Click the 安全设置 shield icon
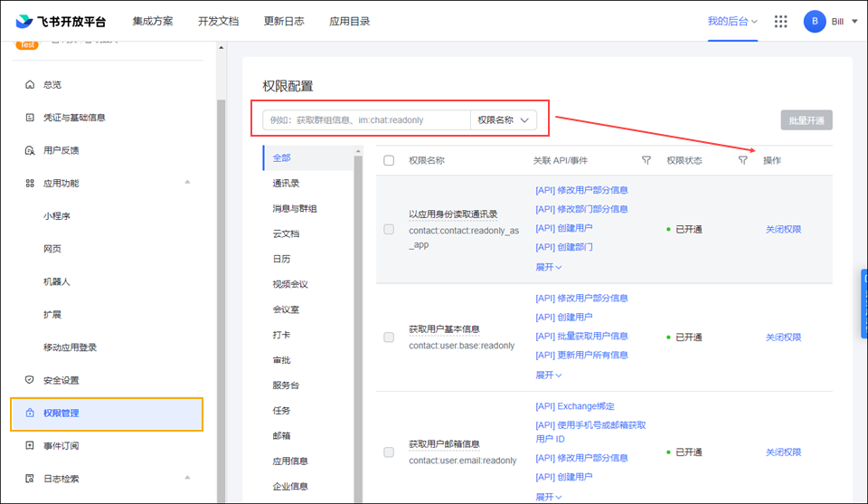Viewport: 868px width, 504px height. [x=30, y=380]
